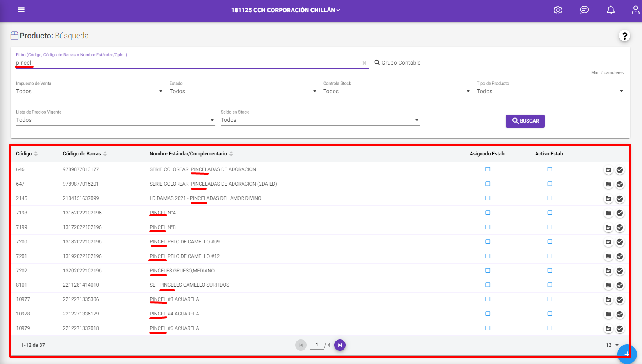
Task: Open detail card icon for product 7202
Action: (x=608, y=271)
